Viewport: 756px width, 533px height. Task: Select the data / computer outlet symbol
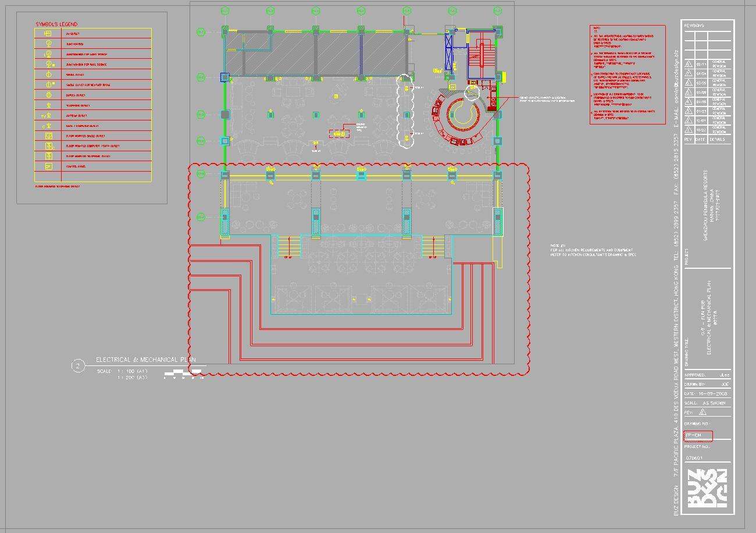pyautogui.click(x=47, y=126)
